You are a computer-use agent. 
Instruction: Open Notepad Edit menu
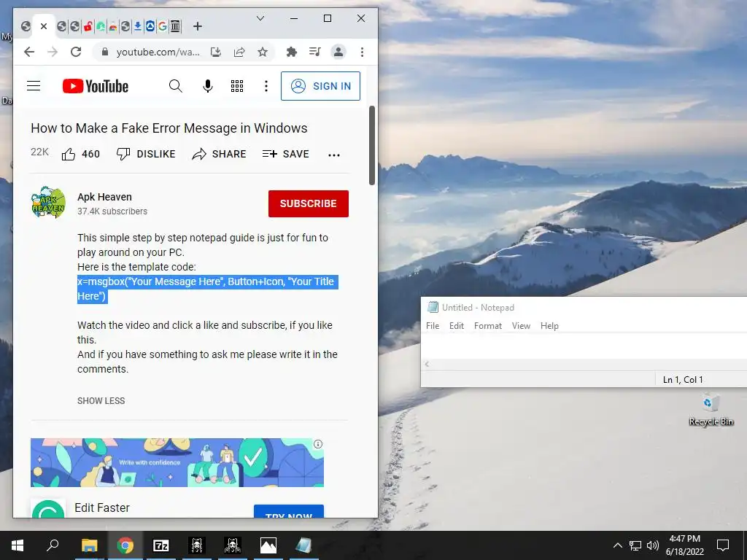click(x=457, y=326)
